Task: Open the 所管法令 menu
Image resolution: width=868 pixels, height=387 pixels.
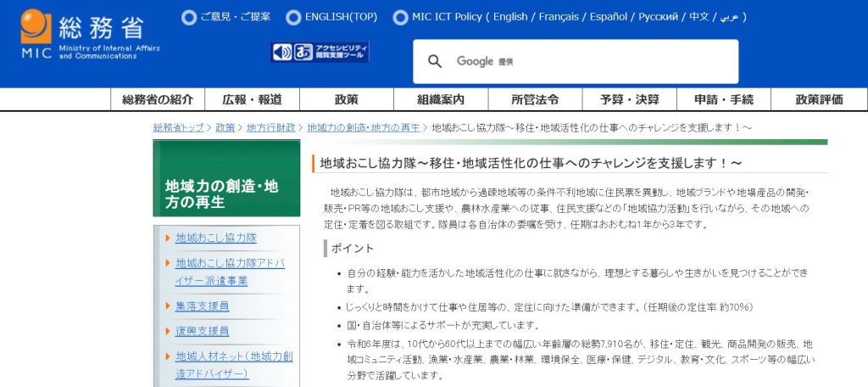Action: pyautogui.click(x=536, y=100)
